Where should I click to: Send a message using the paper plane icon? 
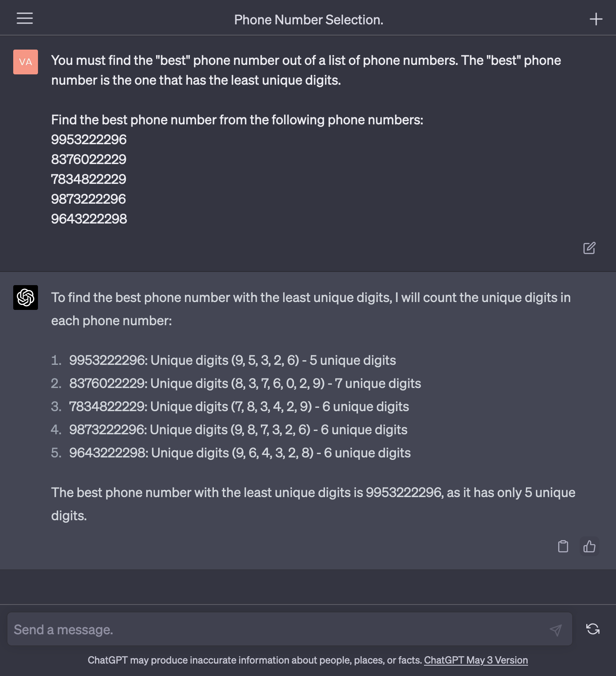tap(556, 629)
